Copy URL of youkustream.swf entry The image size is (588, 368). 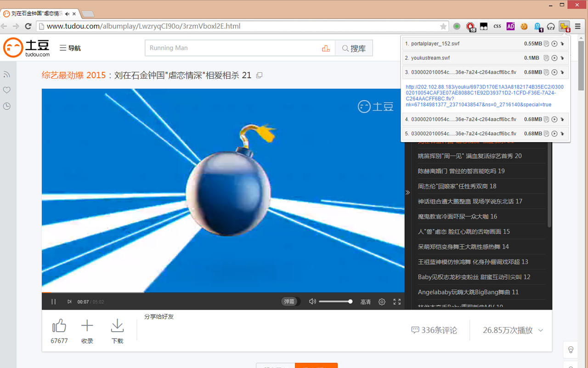click(546, 58)
